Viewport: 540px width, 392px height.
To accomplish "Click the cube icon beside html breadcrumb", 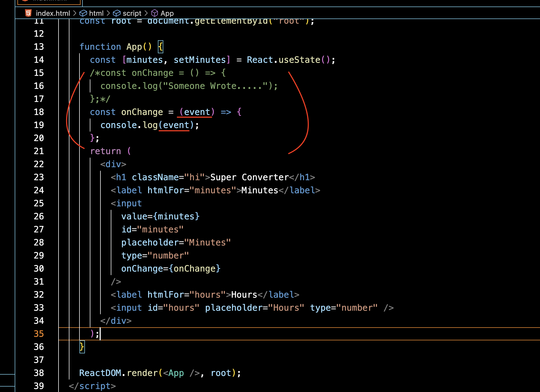I will coord(83,13).
